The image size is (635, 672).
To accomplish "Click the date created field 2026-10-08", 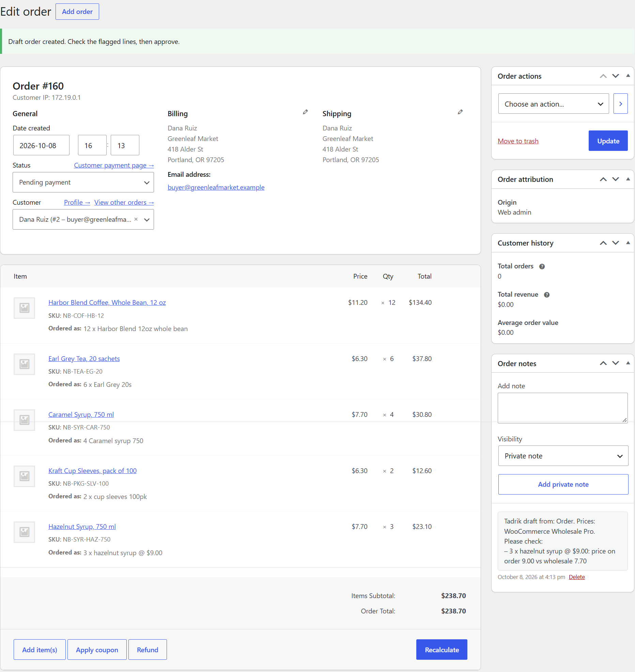I will pyautogui.click(x=41, y=145).
